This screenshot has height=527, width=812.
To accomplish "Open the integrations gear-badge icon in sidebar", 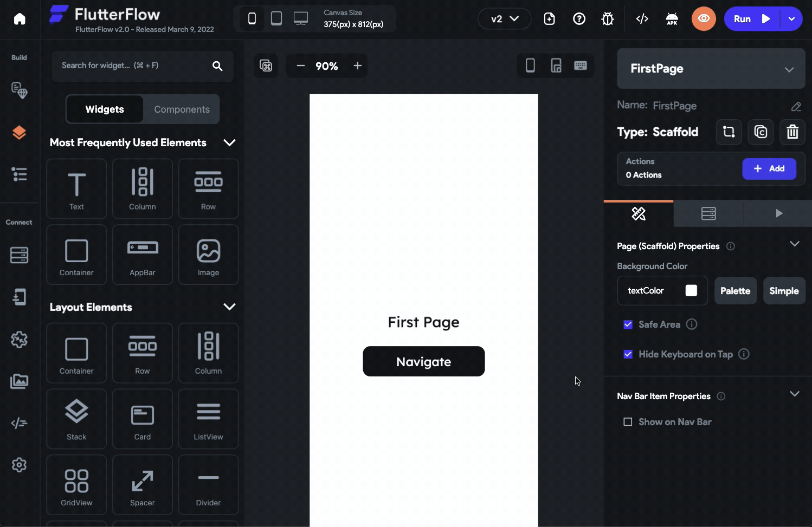I will pos(19,340).
